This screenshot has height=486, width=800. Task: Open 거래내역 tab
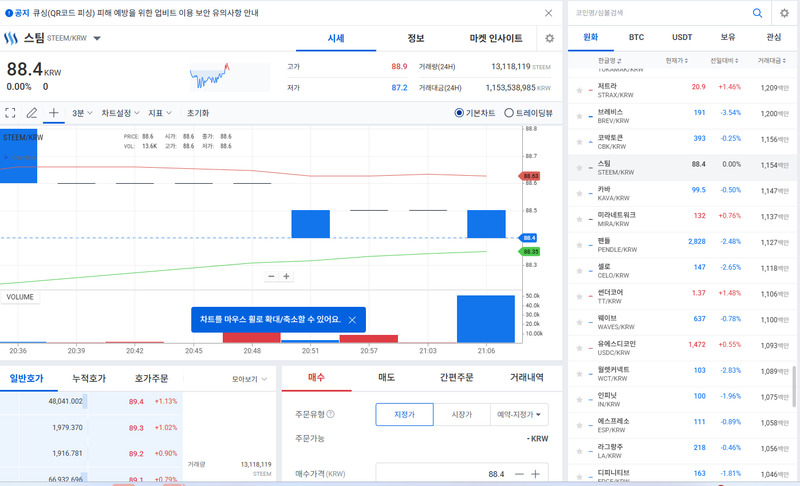coord(527,378)
